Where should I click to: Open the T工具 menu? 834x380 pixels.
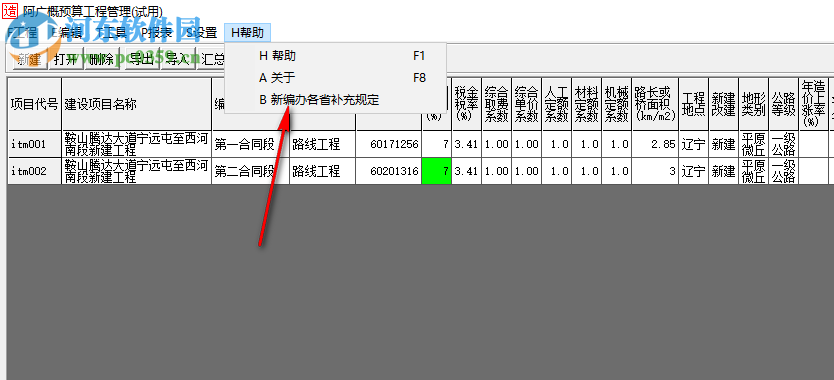pyautogui.click(x=111, y=33)
